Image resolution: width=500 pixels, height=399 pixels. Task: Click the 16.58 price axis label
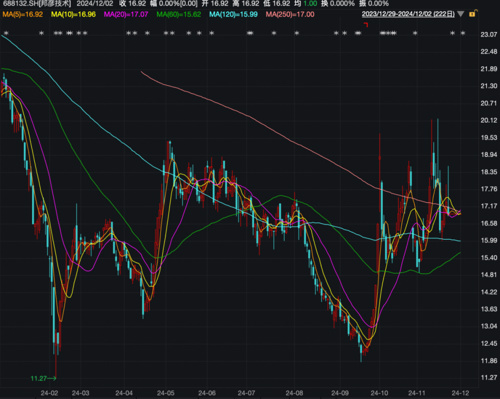(489, 223)
